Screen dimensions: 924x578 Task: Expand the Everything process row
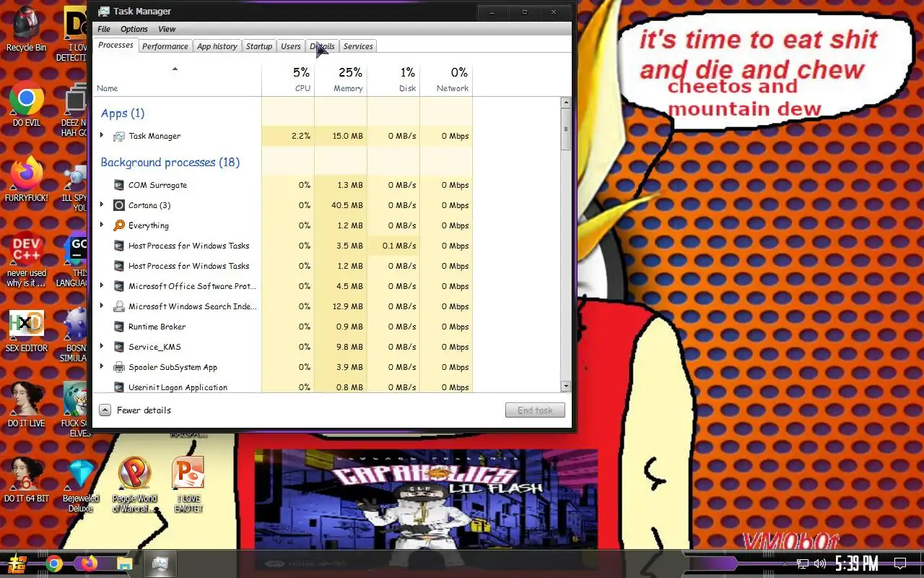(x=102, y=225)
